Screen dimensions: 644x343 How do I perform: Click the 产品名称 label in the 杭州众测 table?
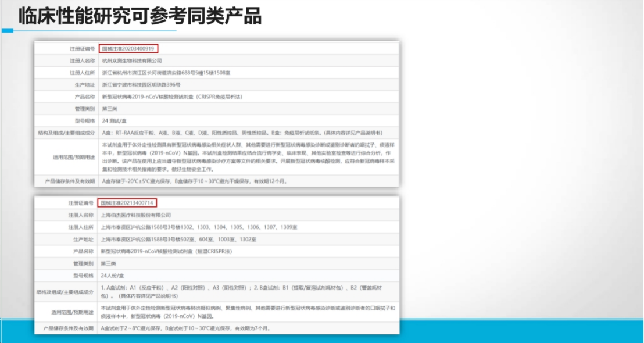click(85, 97)
